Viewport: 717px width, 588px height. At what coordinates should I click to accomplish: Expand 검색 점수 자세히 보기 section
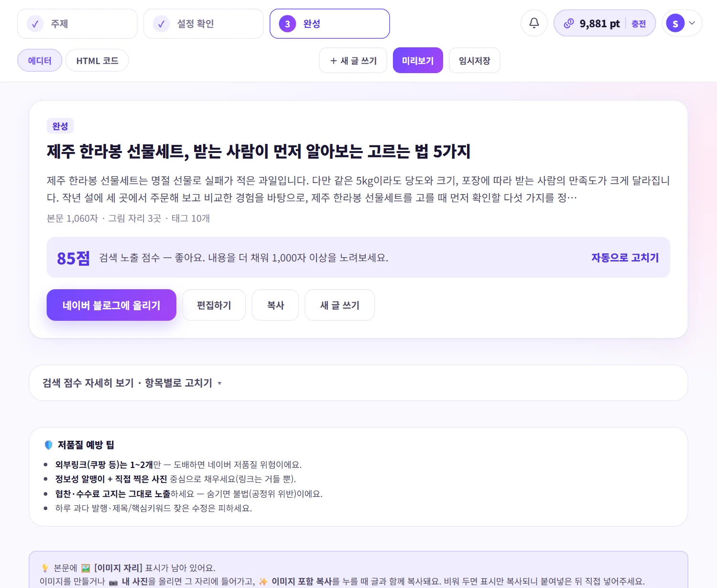(x=358, y=383)
